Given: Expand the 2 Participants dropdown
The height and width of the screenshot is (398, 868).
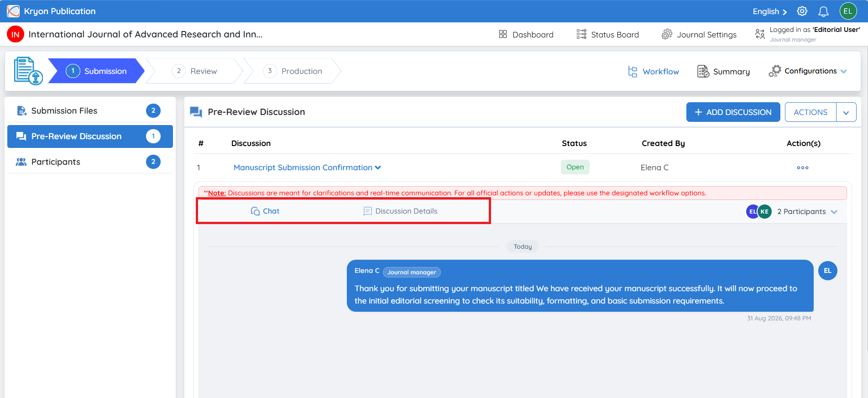Looking at the screenshot, I should pyautogui.click(x=807, y=212).
